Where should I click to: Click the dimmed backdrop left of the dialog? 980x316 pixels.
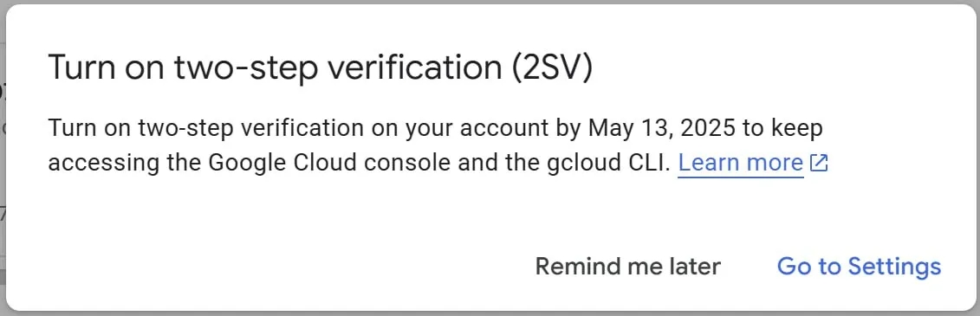3,156
